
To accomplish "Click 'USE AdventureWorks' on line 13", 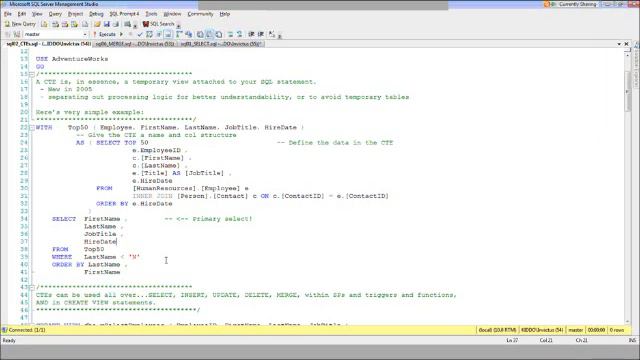I will 72,59.
